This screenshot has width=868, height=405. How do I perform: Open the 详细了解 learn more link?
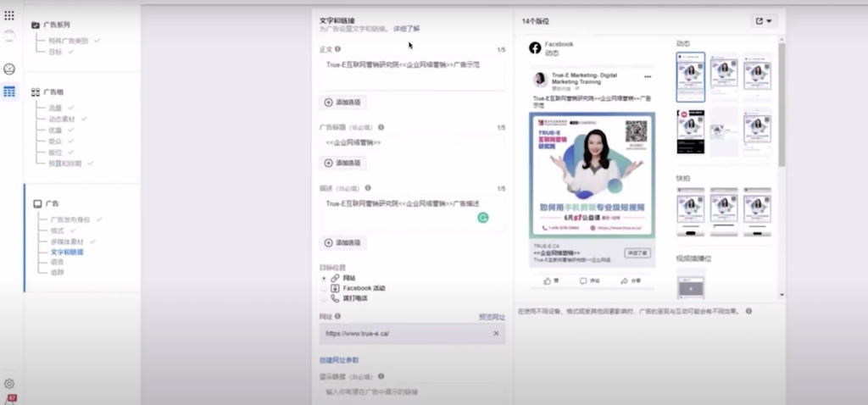pyautogui.click(x=407, y=29)
